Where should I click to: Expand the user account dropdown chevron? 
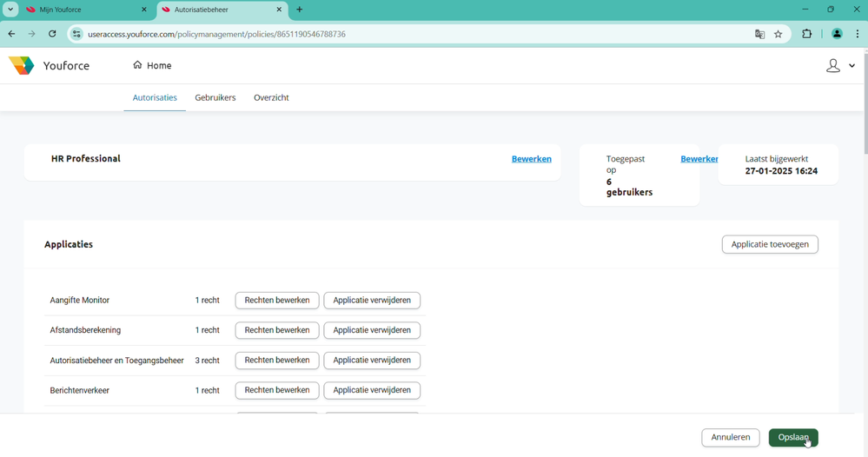point(852,65)
